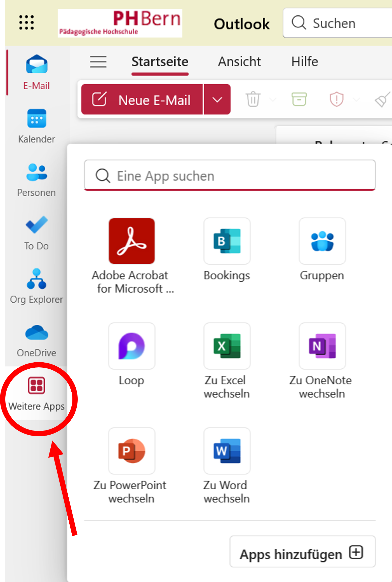Open the app launcher grid icon
This screenshot has height=582, width=392.
tap(26, 22)
